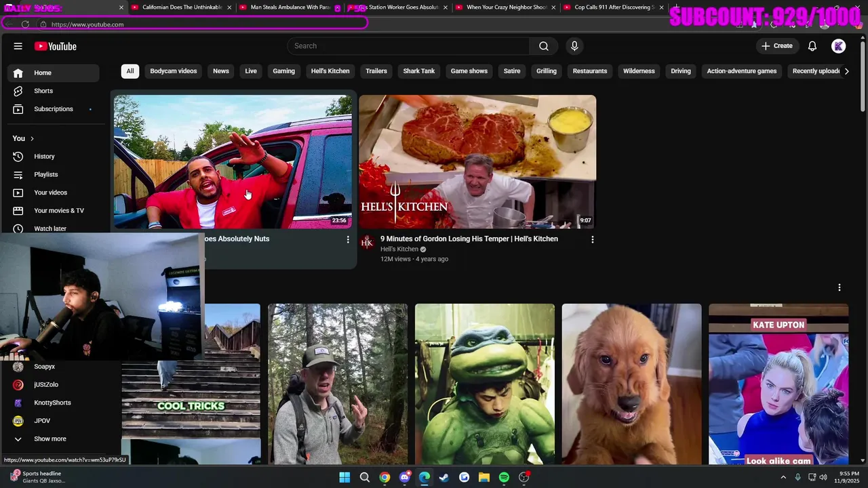Open Spotify from the taskbar
Viewport: 868px width, 488px height.
coord(504,477)
